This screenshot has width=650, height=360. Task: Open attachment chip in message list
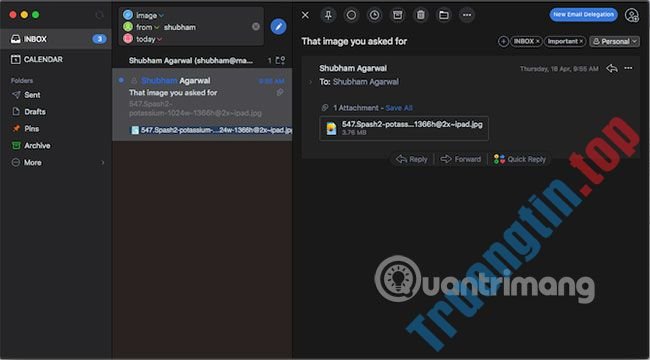pyautogui.click(x=211, y=130)
